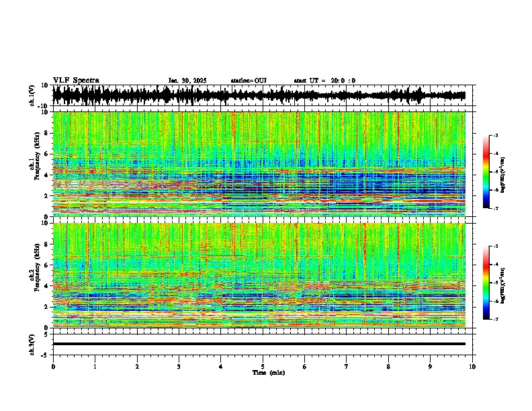Click the time-axis tick label "10" at the right end

(x=472, y=367)
